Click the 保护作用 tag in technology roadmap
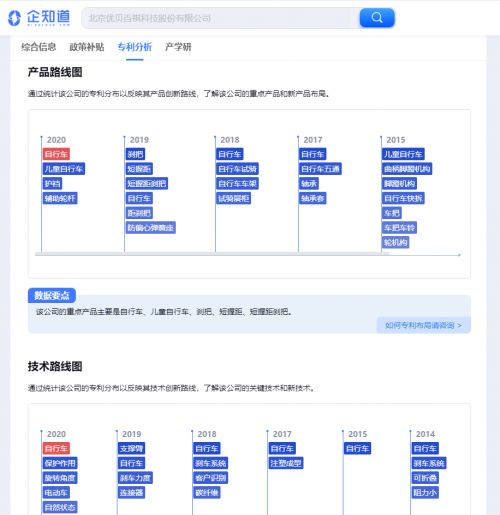Screen dimensions: 500x515 coord(60,463)
